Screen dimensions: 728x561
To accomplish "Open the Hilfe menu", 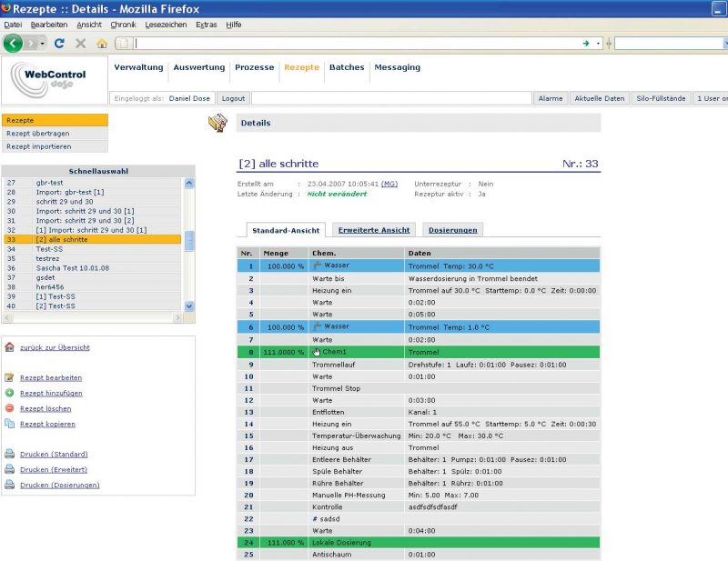I will pos(234,25).
